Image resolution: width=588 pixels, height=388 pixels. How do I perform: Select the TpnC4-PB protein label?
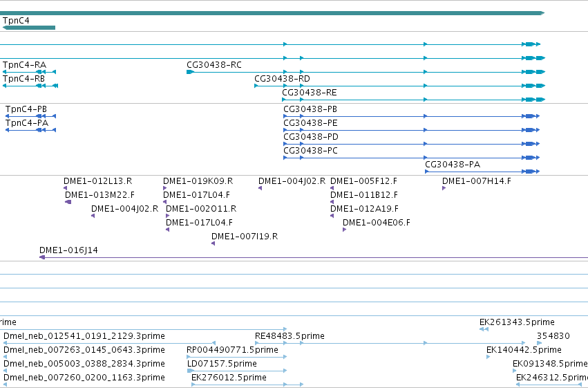[26, 109]
